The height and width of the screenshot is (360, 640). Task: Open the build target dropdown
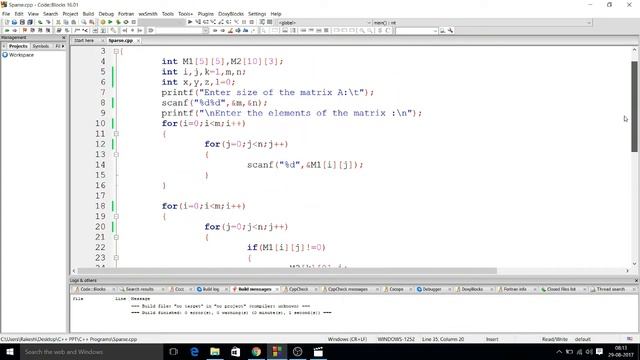pyautogui.click(x=162, y=22)
